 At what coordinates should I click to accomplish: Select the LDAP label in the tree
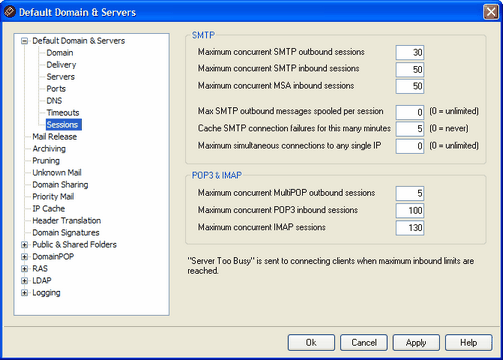42,281
